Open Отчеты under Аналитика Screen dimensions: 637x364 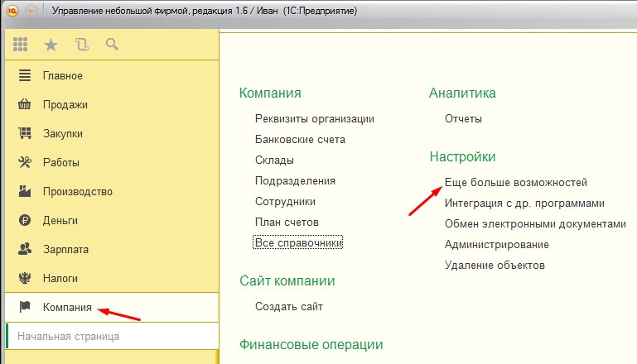463,119
